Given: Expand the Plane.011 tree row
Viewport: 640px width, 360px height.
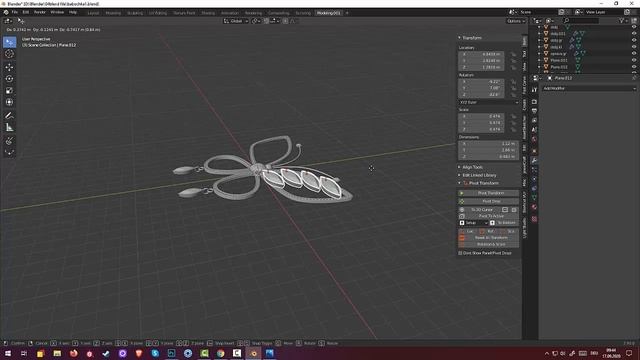Looking at the screenshot, I should 540,60.
